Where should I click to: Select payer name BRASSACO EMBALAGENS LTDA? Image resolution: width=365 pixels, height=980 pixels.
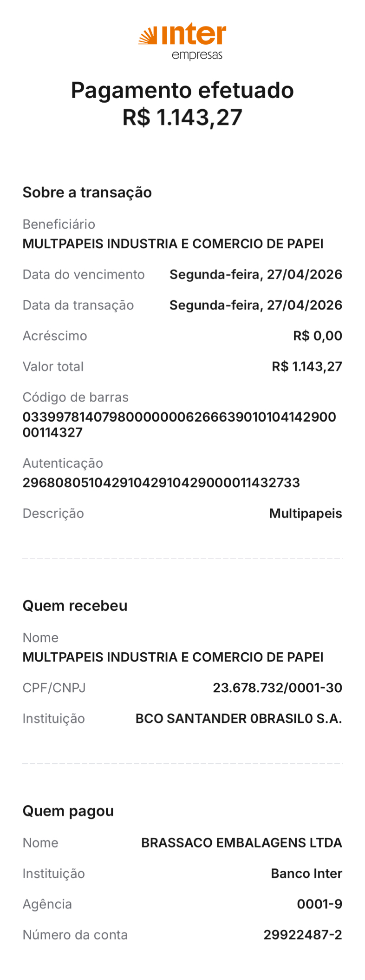[x=241, y=842]
